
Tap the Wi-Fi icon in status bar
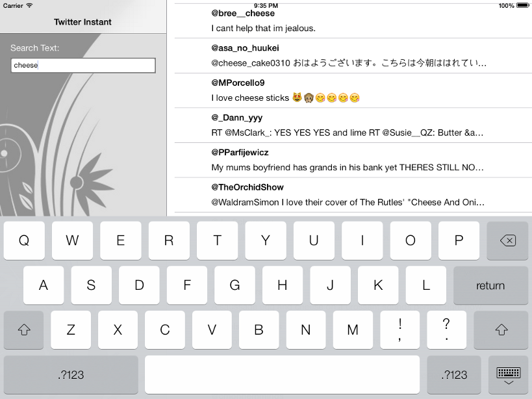pyautogui.click(x=29, y=5)
